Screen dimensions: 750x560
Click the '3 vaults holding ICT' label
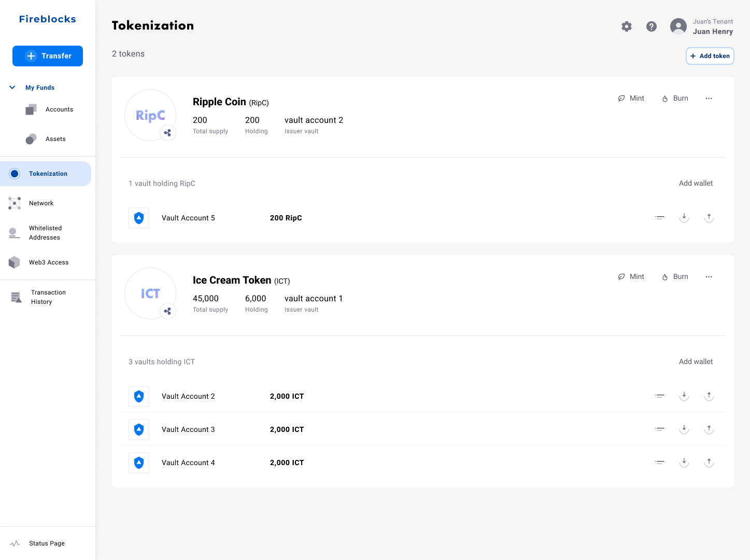pyautogui.click(x=162, y=362)
